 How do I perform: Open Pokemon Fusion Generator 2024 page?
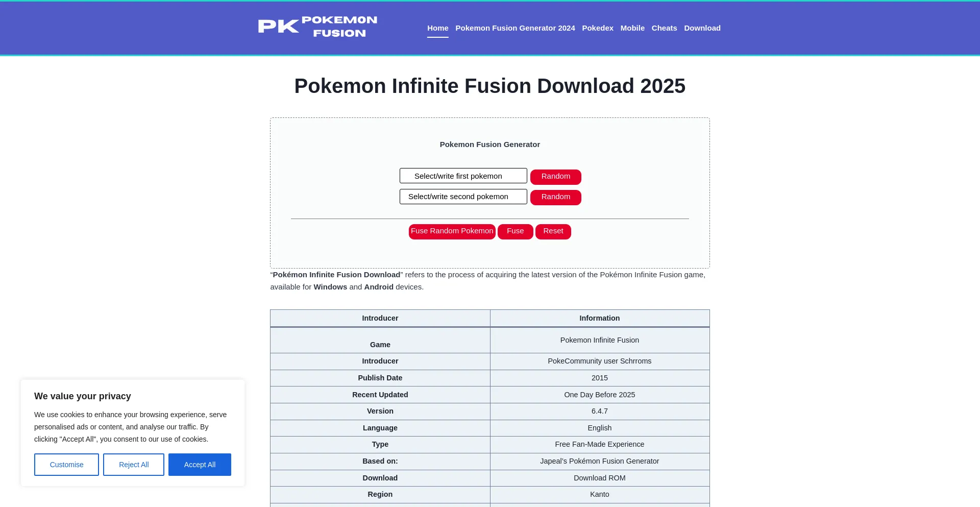click(x=515, y=28)
